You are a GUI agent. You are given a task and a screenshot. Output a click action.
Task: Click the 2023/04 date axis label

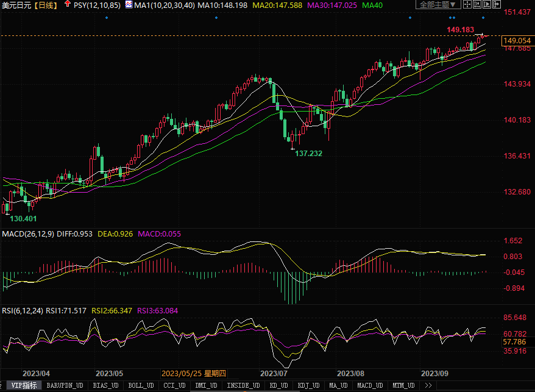click(36, 374)
